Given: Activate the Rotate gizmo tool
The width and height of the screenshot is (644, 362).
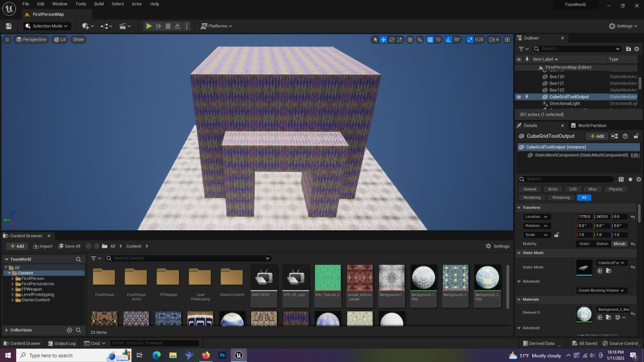Looking at the screenshot, I should (x=391, y=40).
